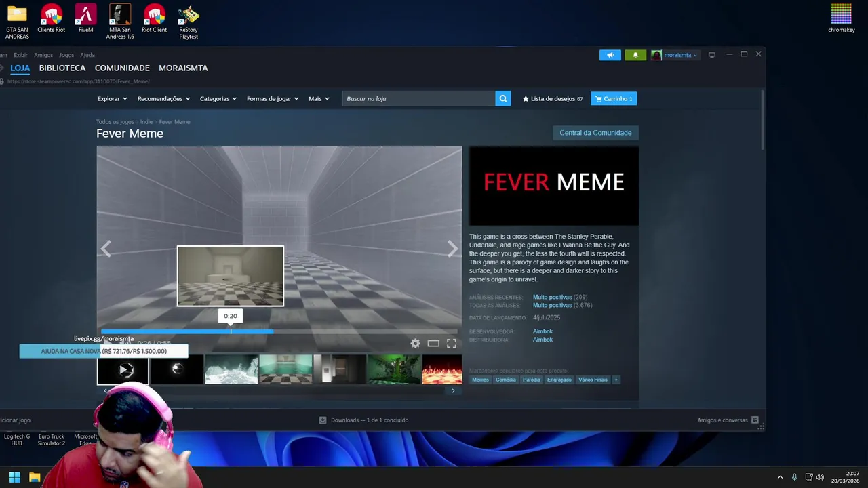Expand the Recomendações dropdown

coord(163,99)
